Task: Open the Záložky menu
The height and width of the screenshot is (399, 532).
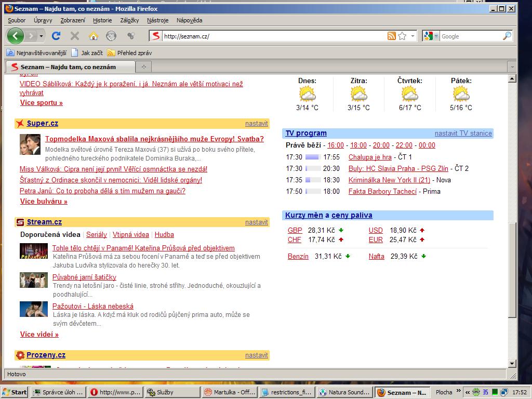Action: point(129,20)
